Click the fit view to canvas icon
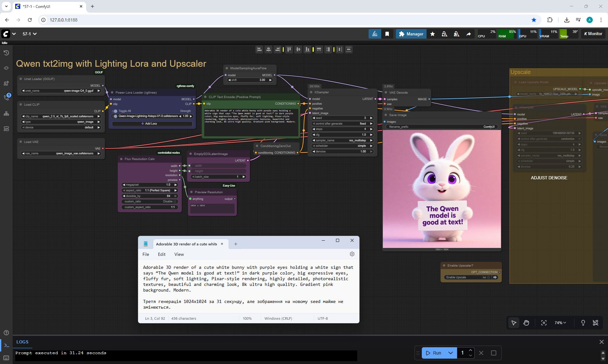Viewport: 608px width, 364px height. (544, 323)
